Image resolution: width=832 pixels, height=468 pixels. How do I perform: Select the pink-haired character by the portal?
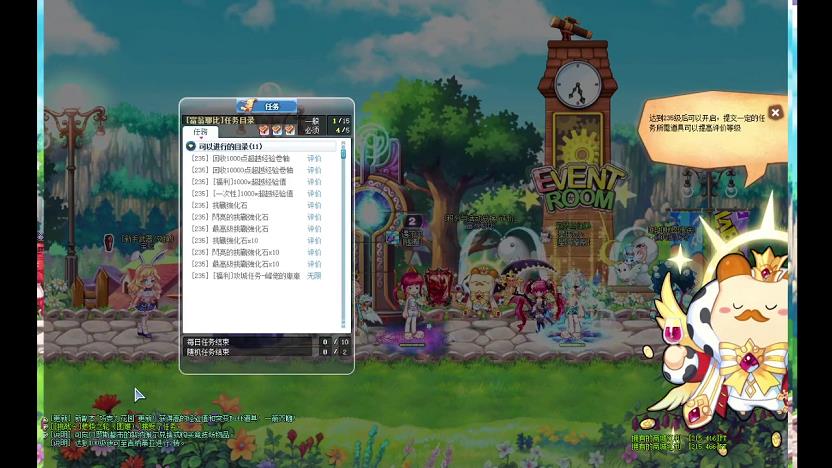(412, 305)
